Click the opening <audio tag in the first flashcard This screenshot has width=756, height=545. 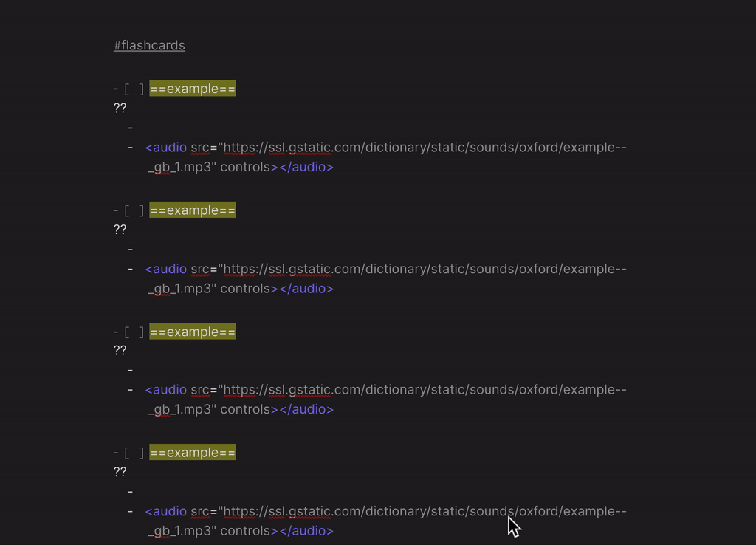click(x=166, y=148)
